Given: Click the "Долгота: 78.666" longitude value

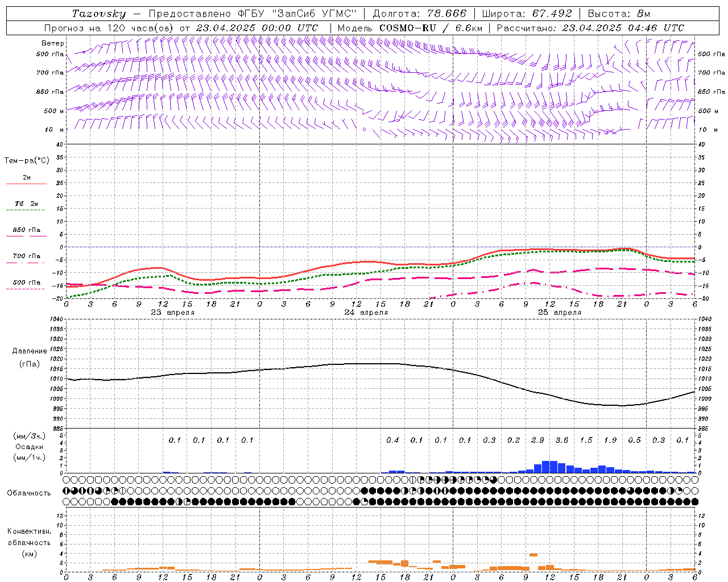Looking at the screenshot, I should coord(420,14).
